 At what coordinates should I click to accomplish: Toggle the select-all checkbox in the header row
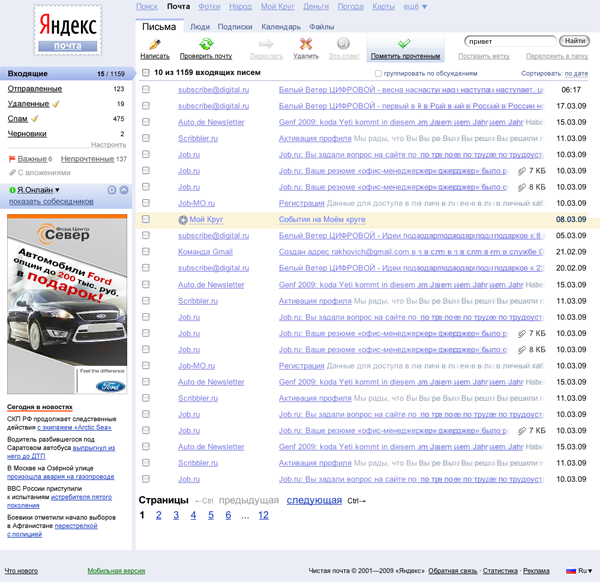click(x=146, y=73)
